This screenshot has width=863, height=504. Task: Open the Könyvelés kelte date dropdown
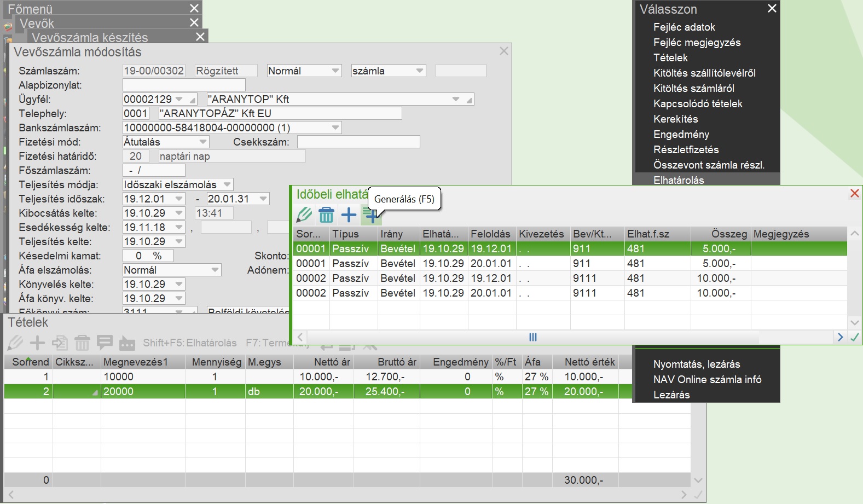[179, 284]
